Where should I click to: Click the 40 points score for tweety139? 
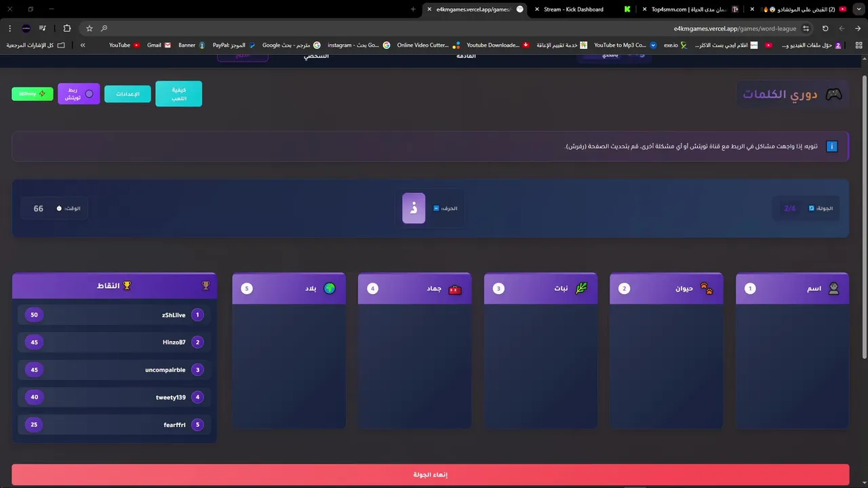[35, 397]
